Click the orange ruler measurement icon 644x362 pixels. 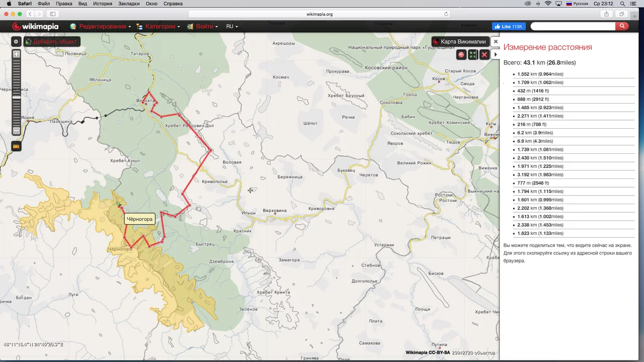click(16, 146)
